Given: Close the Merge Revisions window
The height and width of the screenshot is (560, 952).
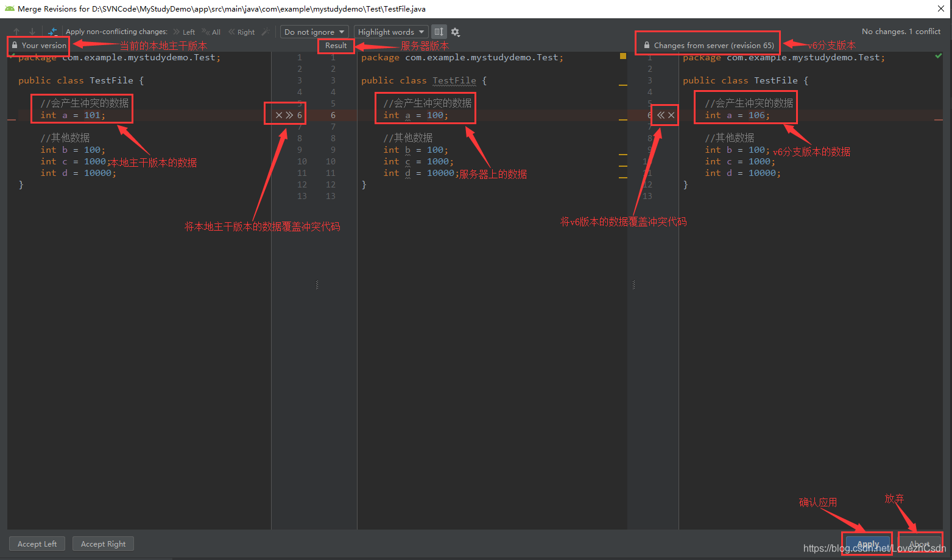Looking at the screenshot, I should (941, 9).
